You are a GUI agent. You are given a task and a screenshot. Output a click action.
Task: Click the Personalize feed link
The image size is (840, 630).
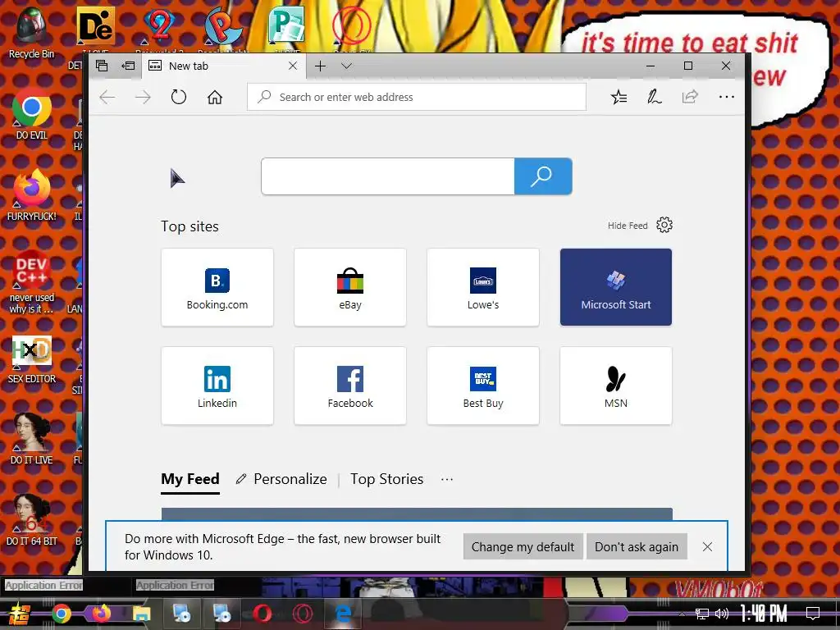click(281, 479)
